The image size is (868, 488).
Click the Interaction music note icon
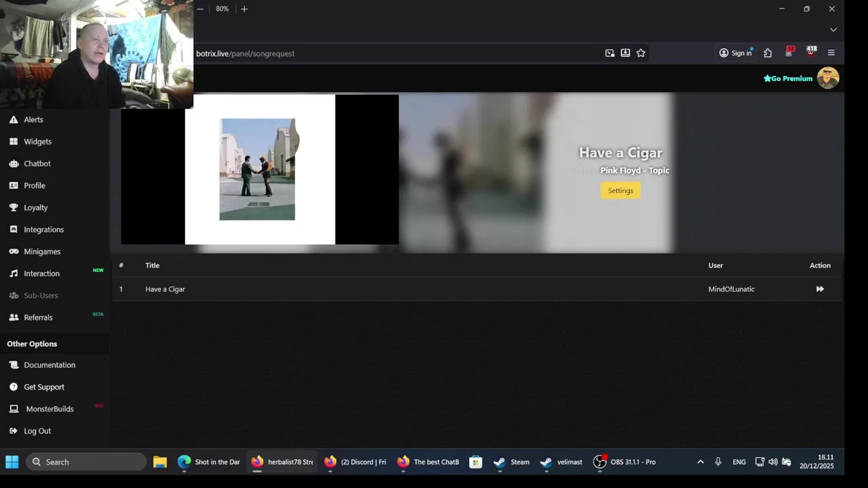14,273
